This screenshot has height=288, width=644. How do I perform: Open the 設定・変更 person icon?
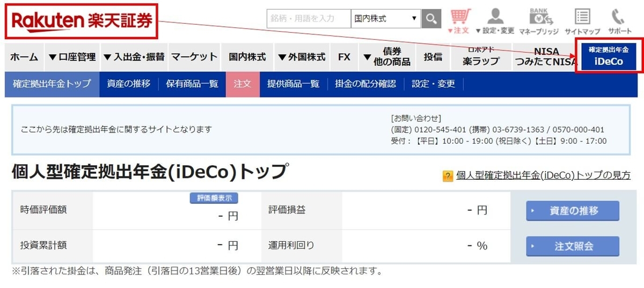[495, 21]
